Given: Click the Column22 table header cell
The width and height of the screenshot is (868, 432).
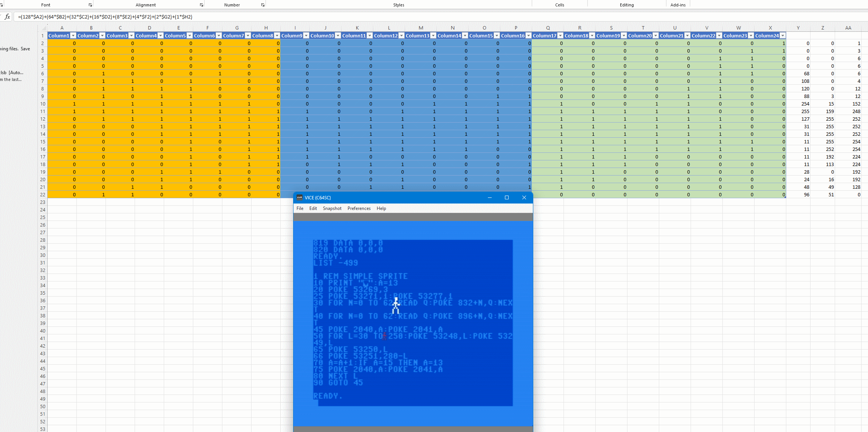Looking at the screenshot, I should point(707,36).
